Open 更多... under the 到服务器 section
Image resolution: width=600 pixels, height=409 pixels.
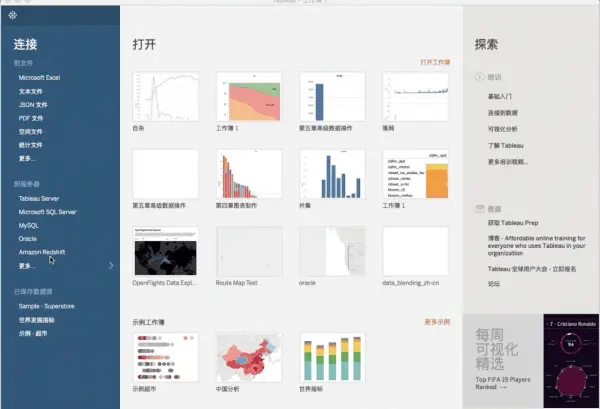pos(27,266)
